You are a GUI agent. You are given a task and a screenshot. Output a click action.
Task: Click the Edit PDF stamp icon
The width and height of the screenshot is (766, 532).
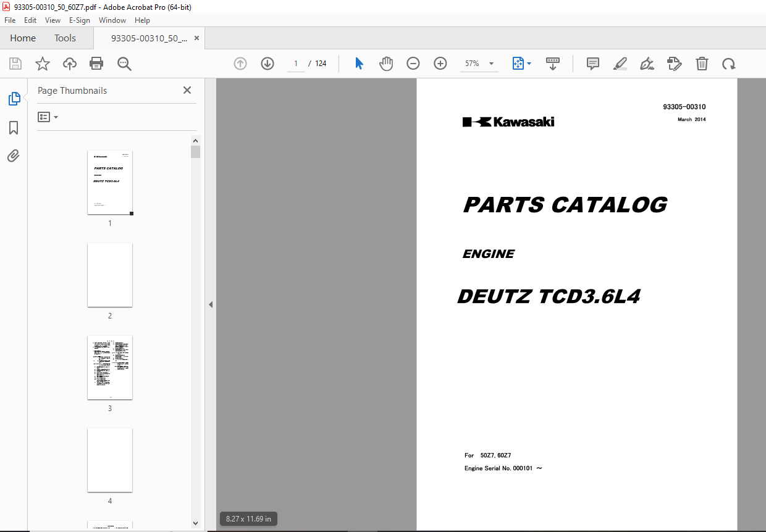pos(674,64)
